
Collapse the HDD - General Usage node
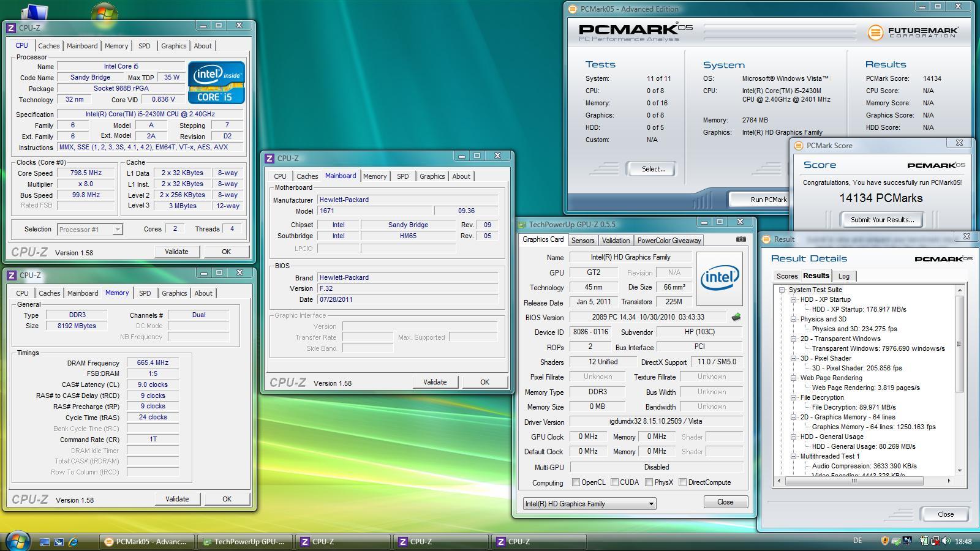point(794,437)
